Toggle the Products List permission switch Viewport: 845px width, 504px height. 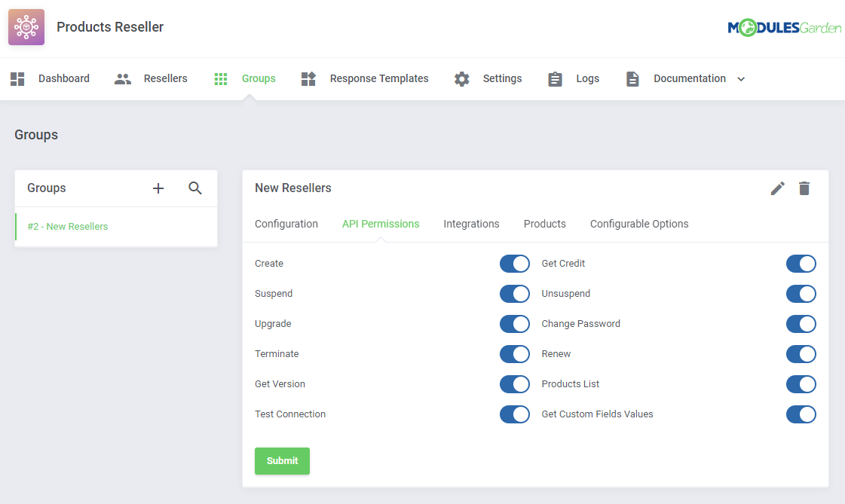pyautogui.click(x=801, y=384)
